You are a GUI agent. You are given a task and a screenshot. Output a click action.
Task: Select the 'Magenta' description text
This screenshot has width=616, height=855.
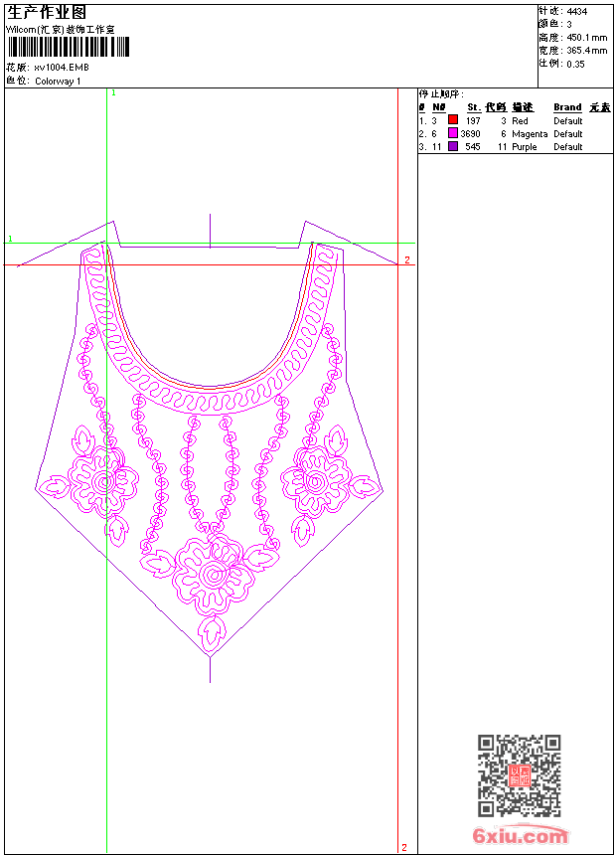530,133
